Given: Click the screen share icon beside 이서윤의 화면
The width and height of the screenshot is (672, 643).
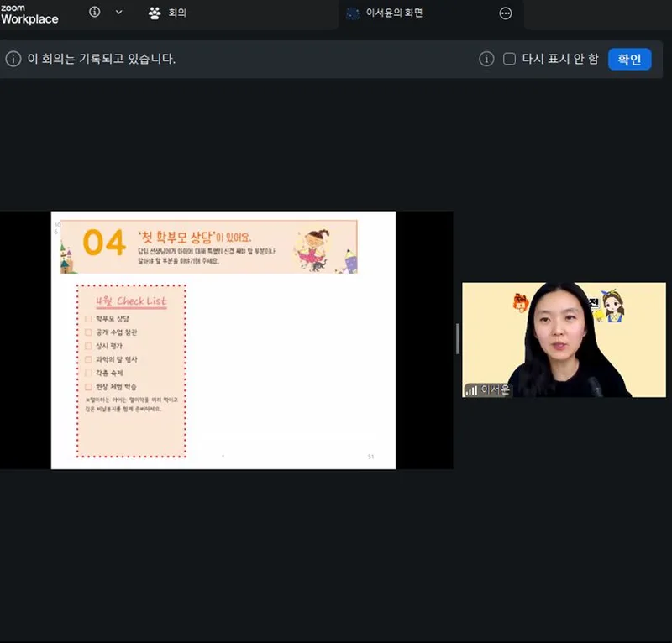Looking at the screenshot, I should (352, 13).
